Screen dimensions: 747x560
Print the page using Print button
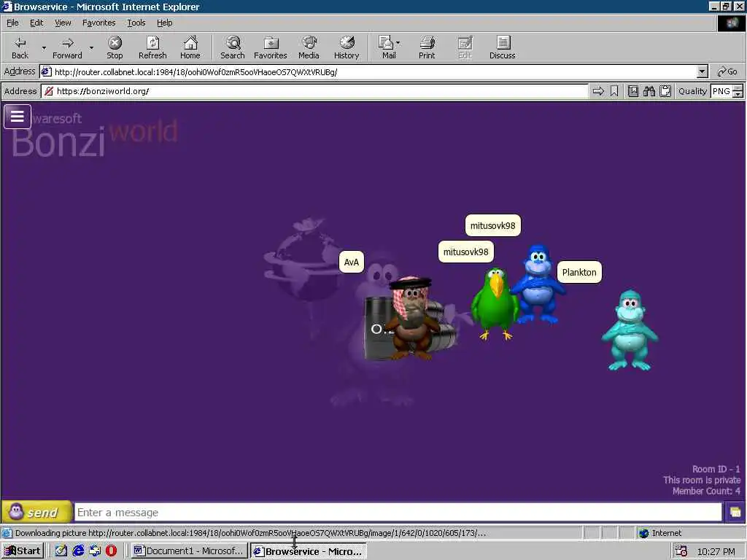click(x=427, y=47)
